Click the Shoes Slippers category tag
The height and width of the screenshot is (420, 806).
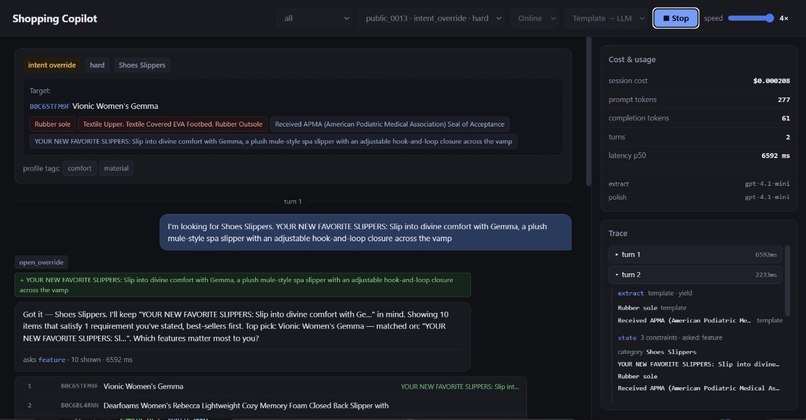pos(142,65)
